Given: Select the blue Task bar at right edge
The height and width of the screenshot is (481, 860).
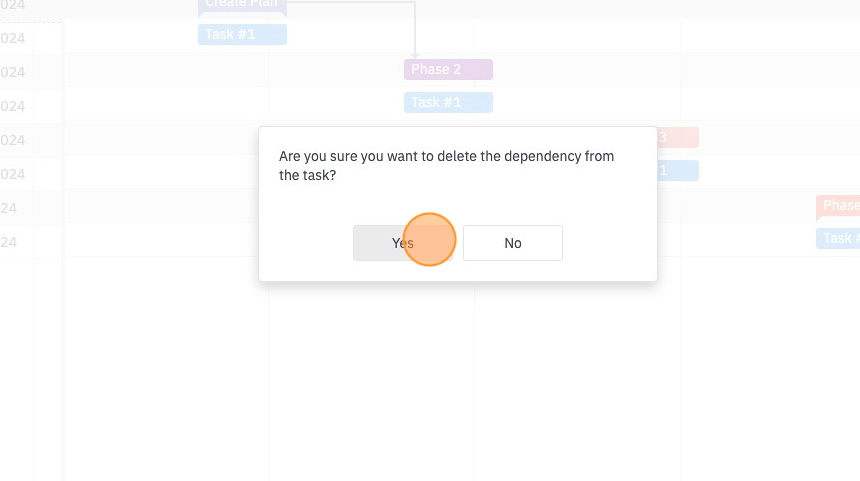Looking at the screenshot, I should [838, 239].
